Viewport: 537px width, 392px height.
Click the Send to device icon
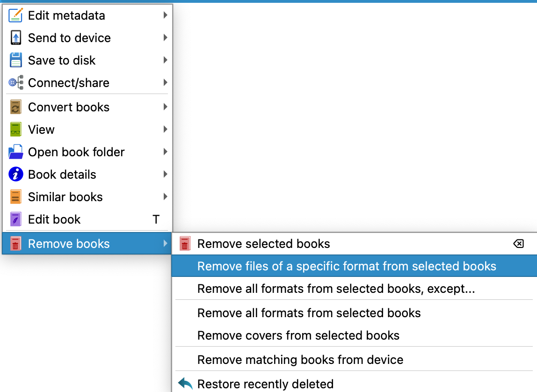click(15, 37)
